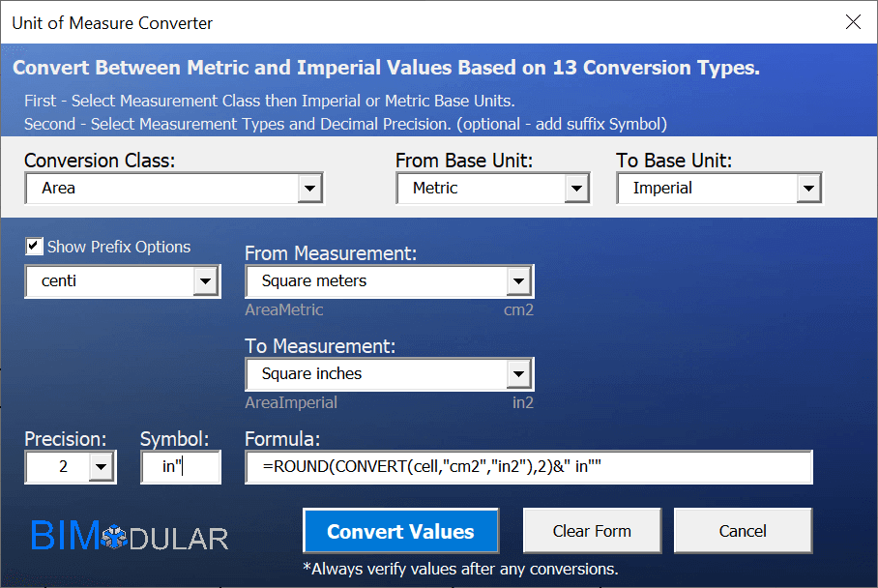Viewport: 878px width, 588px height.
Task: Open the To Base Unit dropdown
Action: click(x=808, y=189)
